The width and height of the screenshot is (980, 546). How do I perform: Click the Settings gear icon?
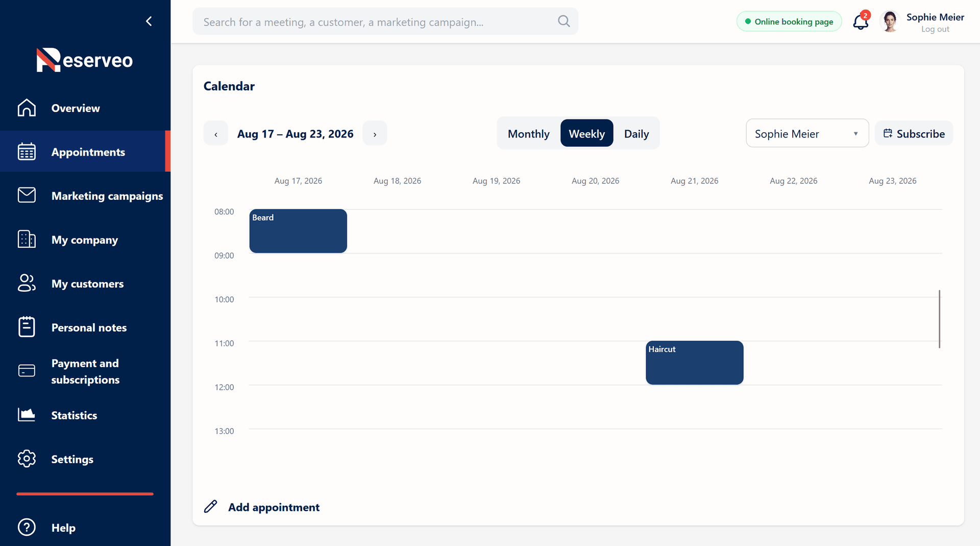click(x=27, y=459)
